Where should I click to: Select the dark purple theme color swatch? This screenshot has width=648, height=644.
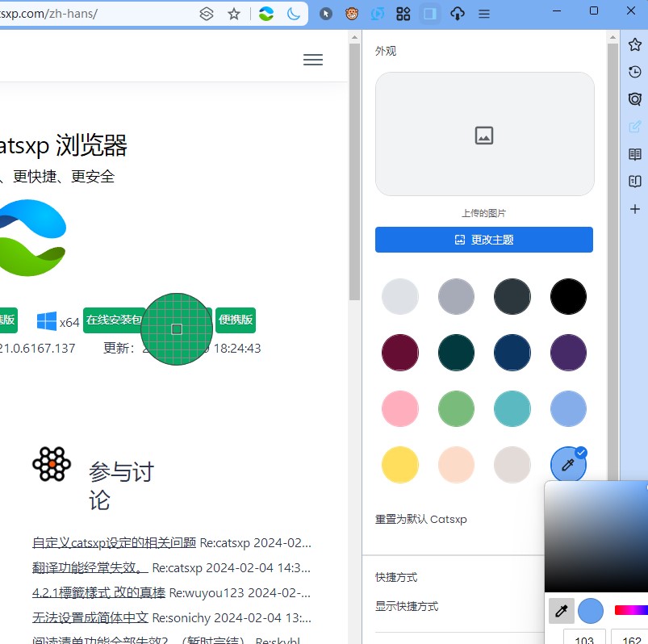(x=568, y=353)
